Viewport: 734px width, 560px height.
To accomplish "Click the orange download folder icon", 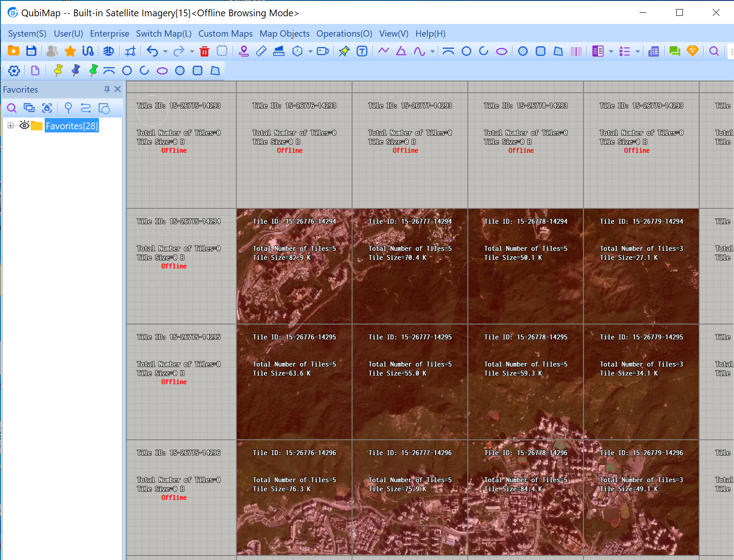I will [x=14, y=51].
